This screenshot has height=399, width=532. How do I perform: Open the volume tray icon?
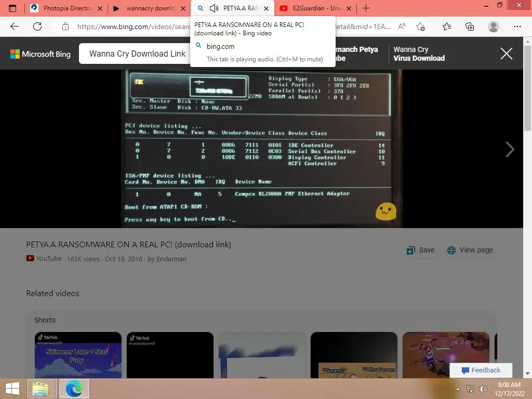(483, 389)
